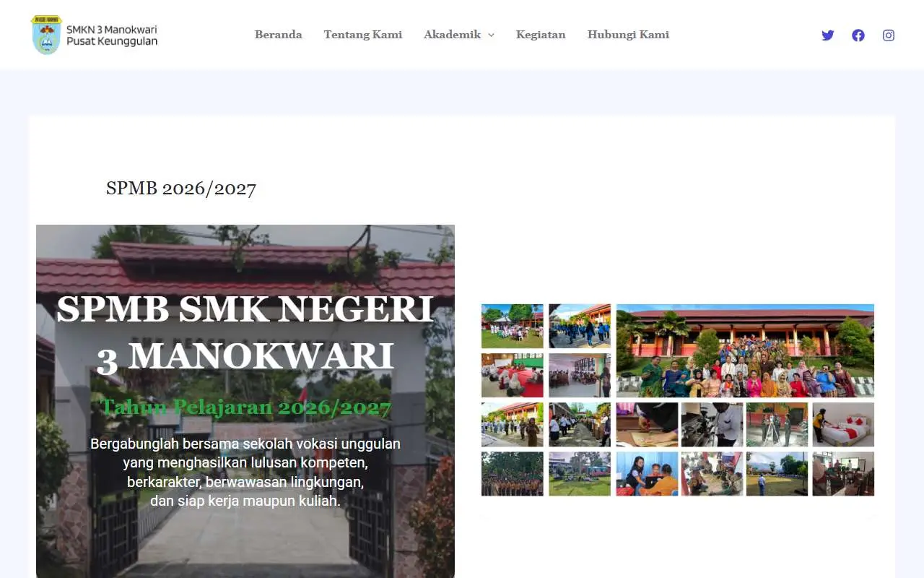Open the school's Instagram profile
The width and height of the screenshot is (924, 578).
tap(889, 35)
